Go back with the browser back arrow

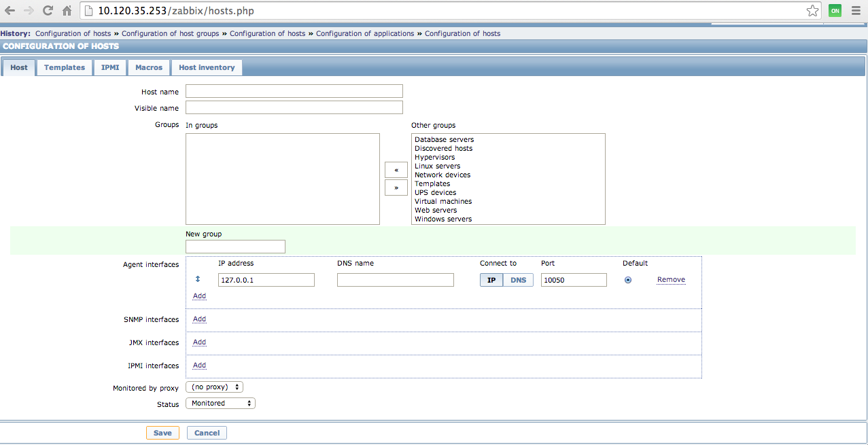[10, 10]
